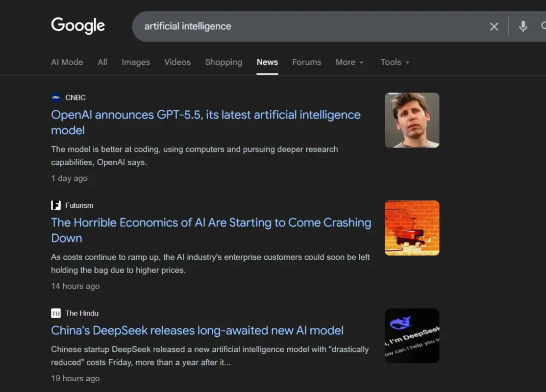The image size is (546, 392).
Task: Open the Shopping tab
Action: tap(223, 62)
